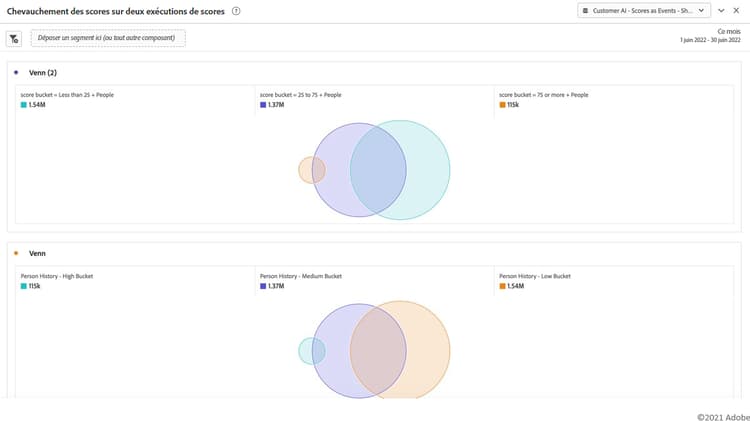The height and width of the screenshot is (421, 750).
Task: Select the Person History - Low Bucket label
Action: click(x=535, y=276)
